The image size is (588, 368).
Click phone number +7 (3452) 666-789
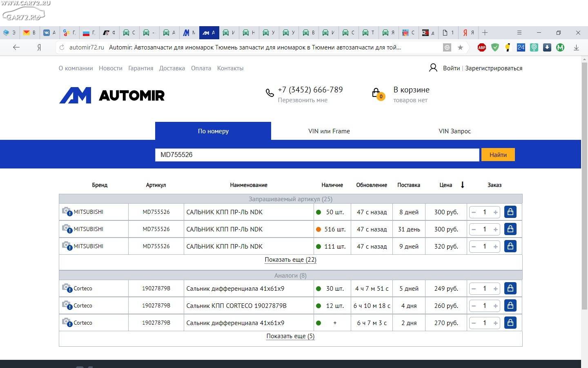(310, 90)
